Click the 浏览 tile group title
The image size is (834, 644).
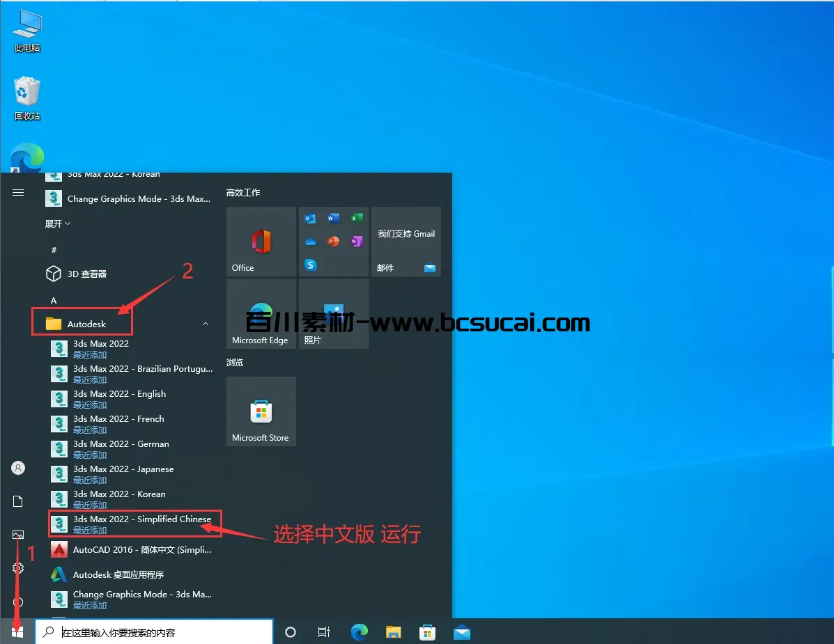click(235, 363)
